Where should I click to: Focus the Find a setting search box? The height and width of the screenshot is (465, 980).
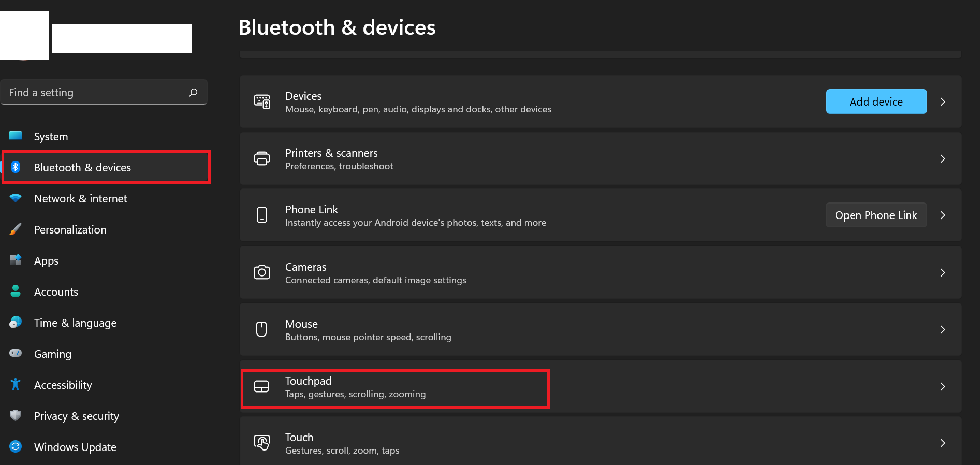tap(96, 93)
